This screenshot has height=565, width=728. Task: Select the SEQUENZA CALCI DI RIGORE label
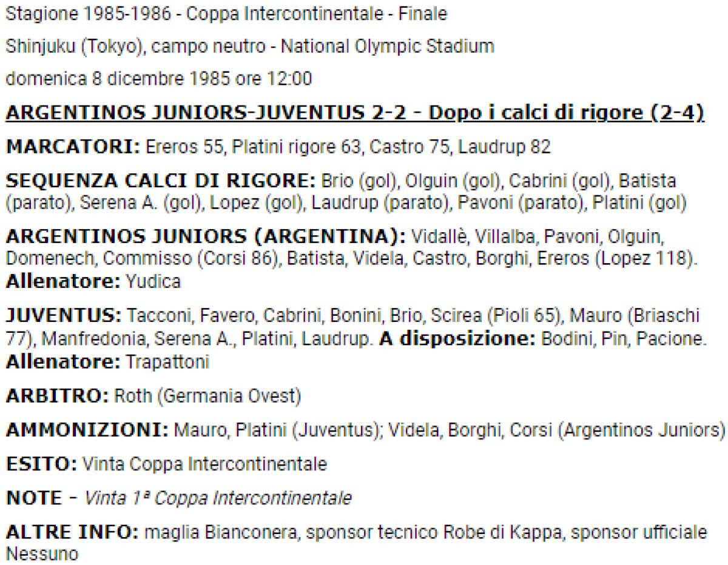click(x=160, y=181)
